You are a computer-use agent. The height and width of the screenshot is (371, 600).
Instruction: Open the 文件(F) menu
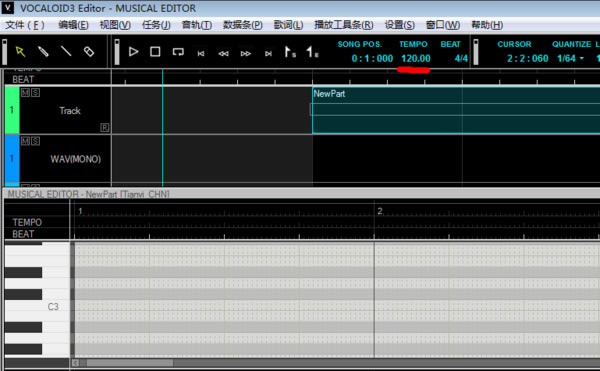point(25,25)
